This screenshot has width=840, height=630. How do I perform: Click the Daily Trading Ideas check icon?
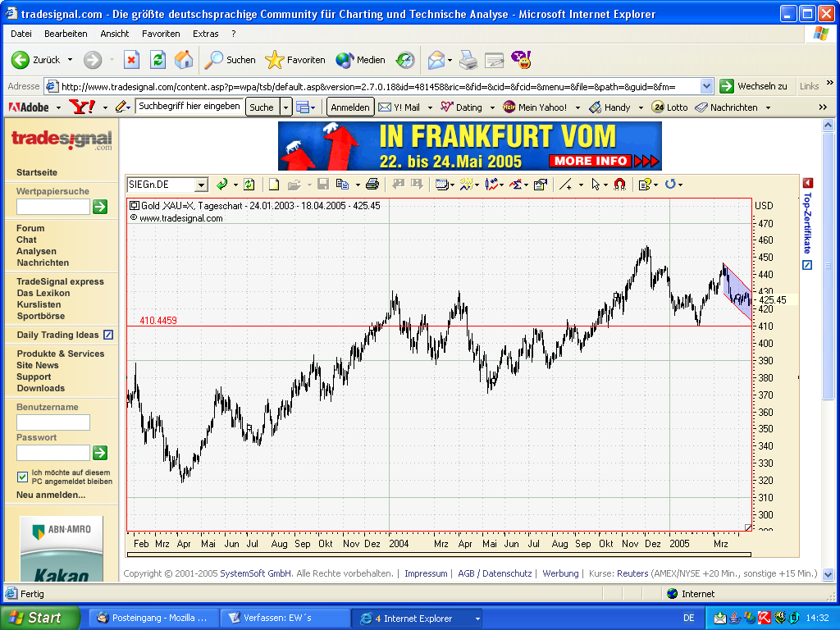click(x=108, y=335)
